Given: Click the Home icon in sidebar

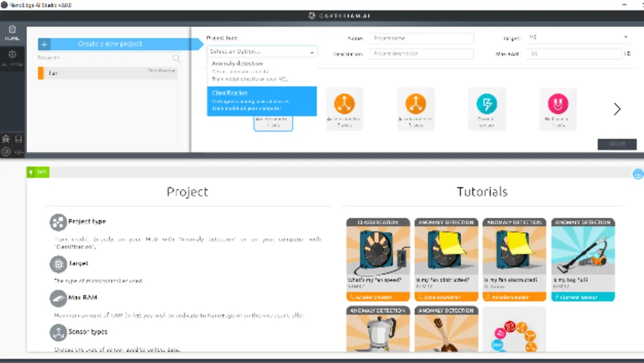Looking at the screenshot, I should [x=12, y=33].
